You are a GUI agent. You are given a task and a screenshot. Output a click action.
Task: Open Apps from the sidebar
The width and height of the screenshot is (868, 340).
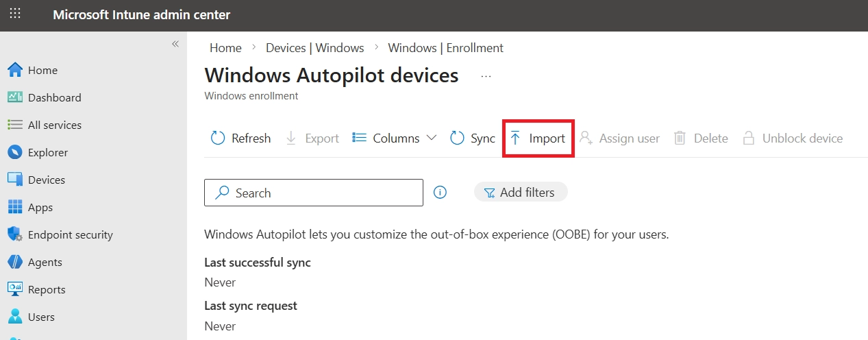[40, 207]
